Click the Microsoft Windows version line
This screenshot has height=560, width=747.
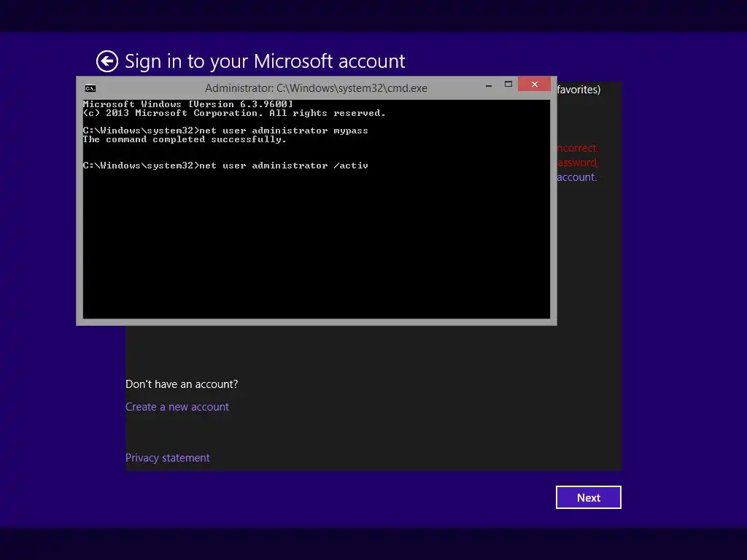click(187, 104)
